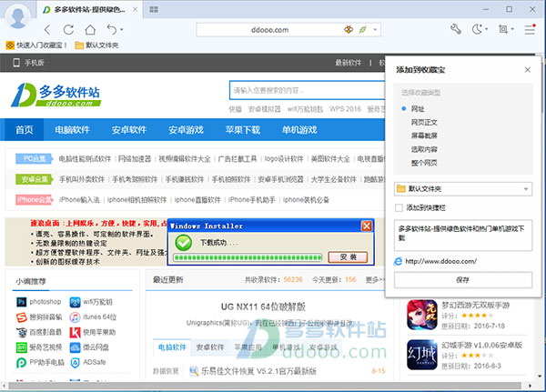Click the PC合集 tag
546x392 pixels.
coord(34,159)
